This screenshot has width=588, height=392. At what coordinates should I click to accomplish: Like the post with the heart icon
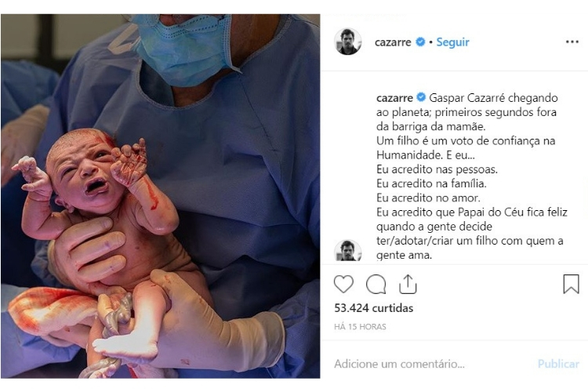coord(343,284)
